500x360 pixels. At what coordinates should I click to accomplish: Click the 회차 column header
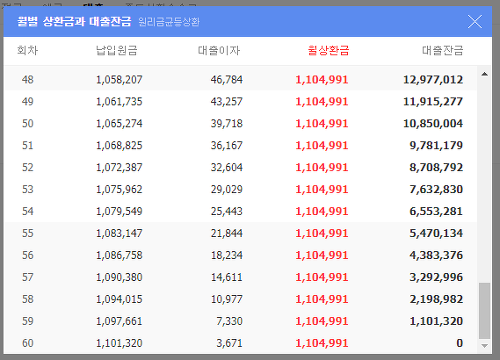[x=28, y=50]
